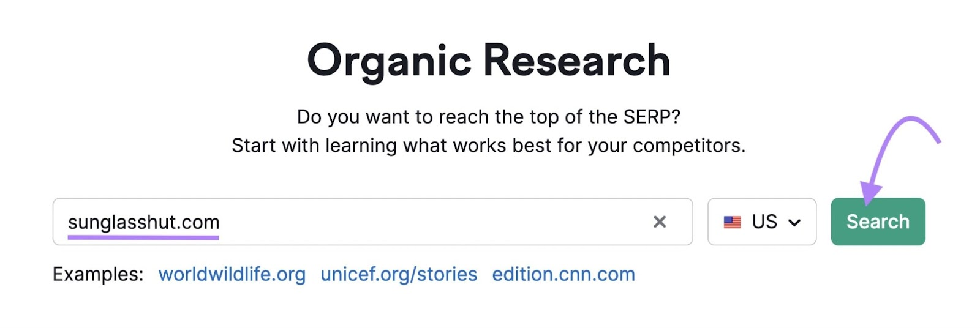Image resolution: width=980 pixels, height=328 pixels.
Task: Open the worldwildlife.org example link
Action: (x=232, y=274)
